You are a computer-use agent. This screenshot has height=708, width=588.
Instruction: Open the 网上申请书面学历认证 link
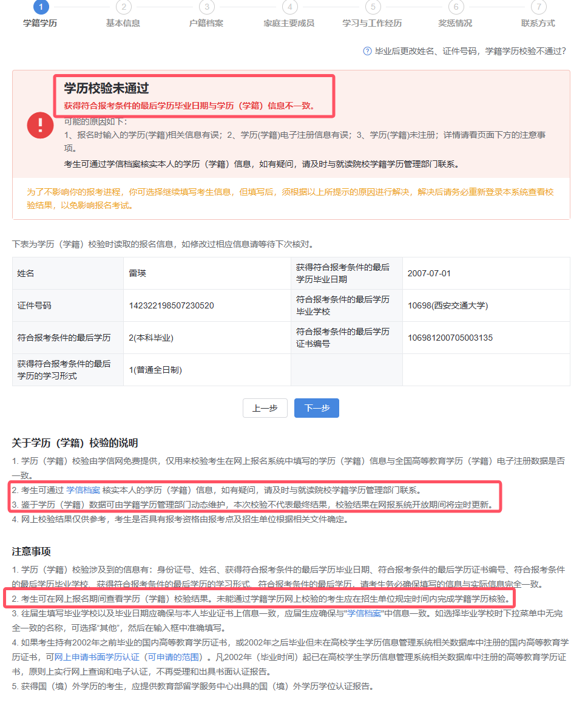tap(97, 657)
